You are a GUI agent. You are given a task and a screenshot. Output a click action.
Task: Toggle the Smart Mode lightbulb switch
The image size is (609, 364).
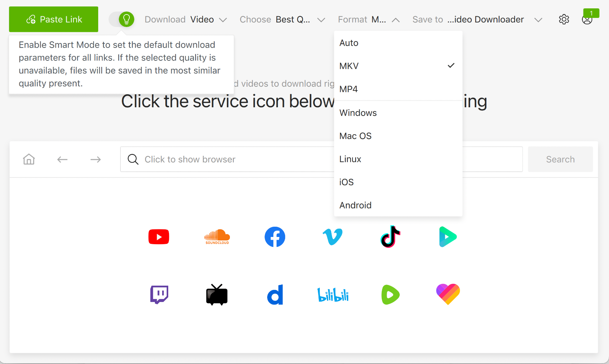122,19
